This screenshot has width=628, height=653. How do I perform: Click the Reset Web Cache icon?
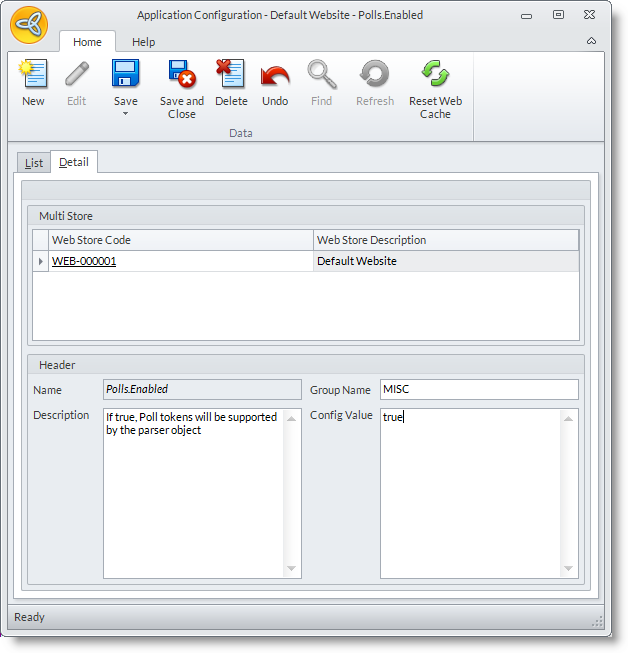coord(435,76)
